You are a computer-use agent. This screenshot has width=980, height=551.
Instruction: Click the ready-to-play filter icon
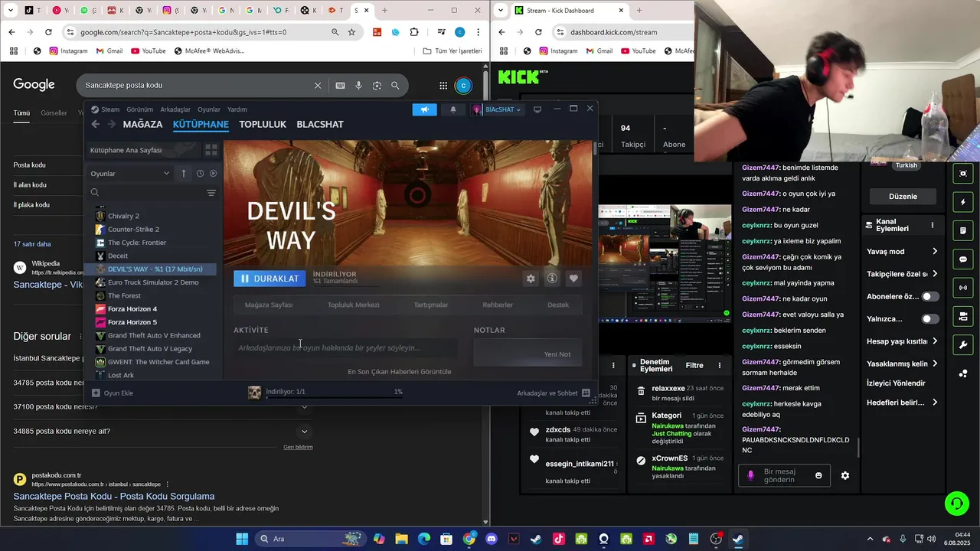point(214,174)
